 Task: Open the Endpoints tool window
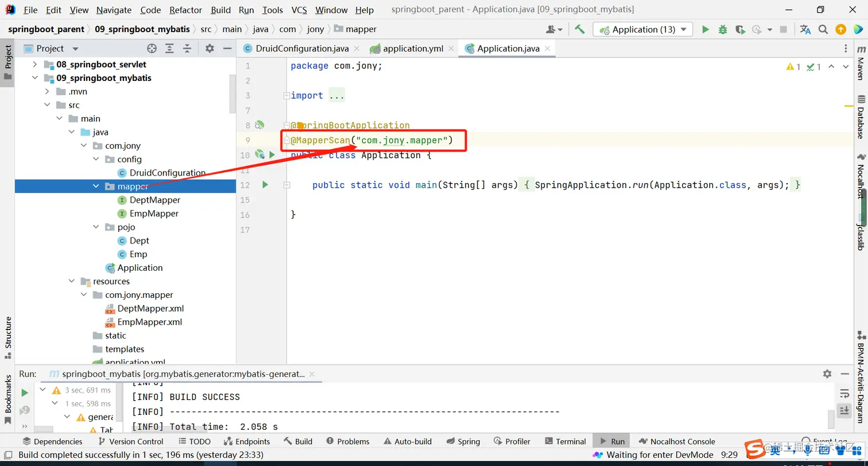tap(247, 441)
